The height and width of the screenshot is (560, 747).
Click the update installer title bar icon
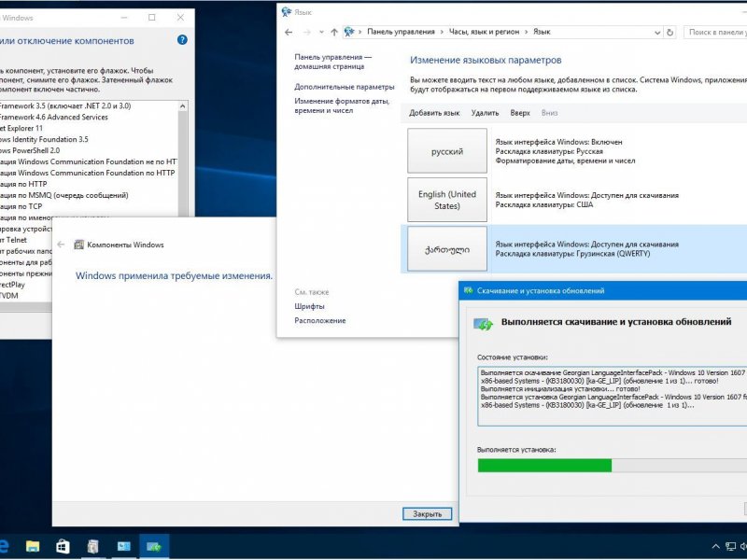(469, 290)
